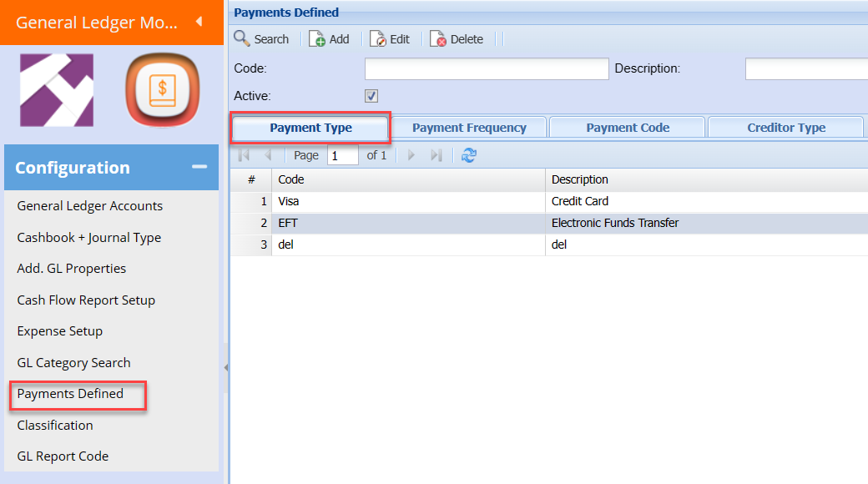Screen dimensions: 868x484
Task: Go to next page of grid
Action: pos(411,155)
